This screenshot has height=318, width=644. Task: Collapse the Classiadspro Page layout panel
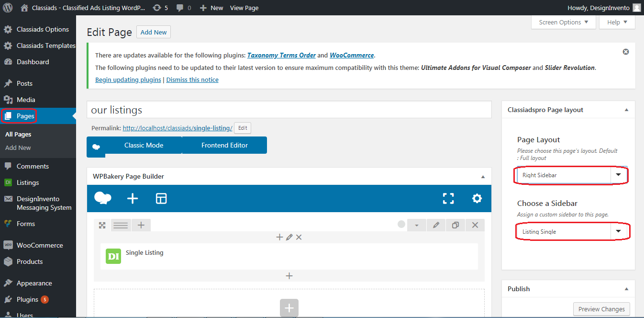pyautogui.click(x=627, y=110)
